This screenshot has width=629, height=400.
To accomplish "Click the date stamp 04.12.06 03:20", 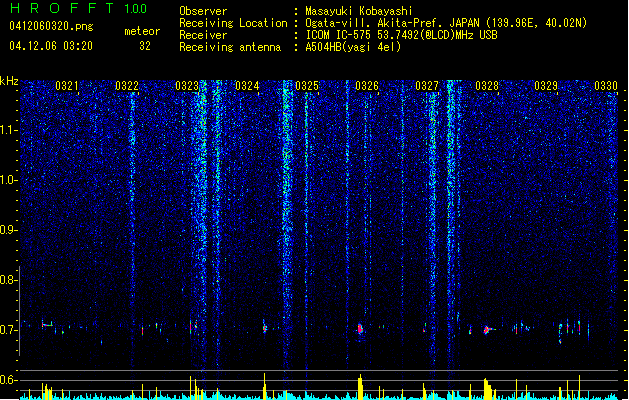I will pos(51,46).
